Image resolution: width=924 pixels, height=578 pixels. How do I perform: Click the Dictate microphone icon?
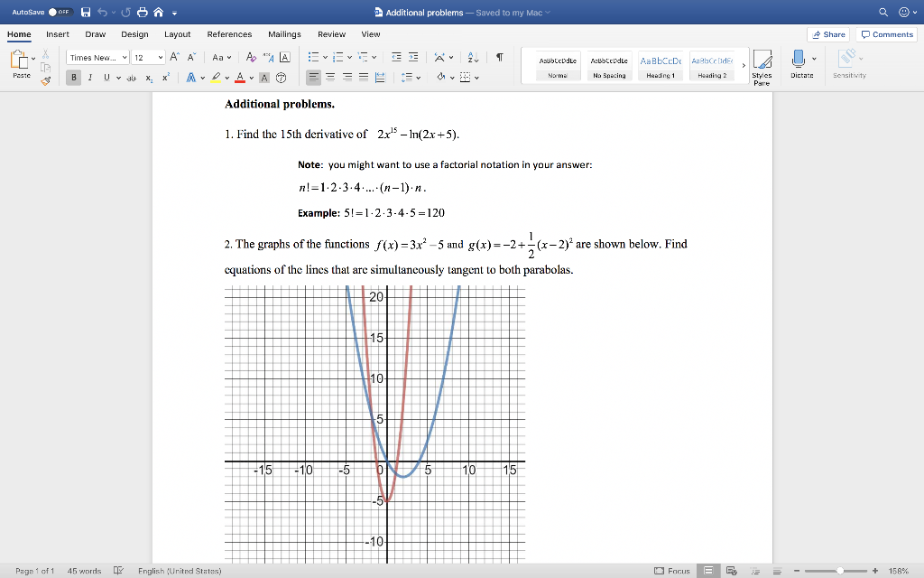tap(799, 59)
